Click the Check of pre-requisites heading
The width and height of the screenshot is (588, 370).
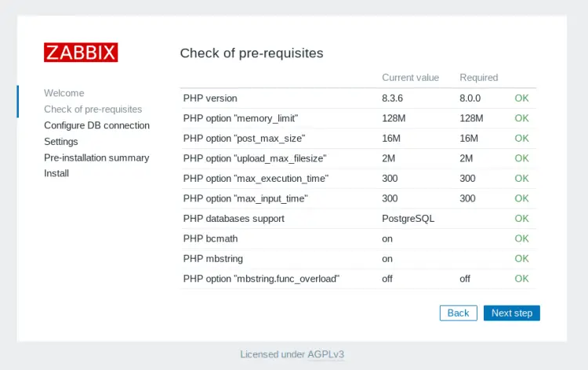tap(252, 53)
